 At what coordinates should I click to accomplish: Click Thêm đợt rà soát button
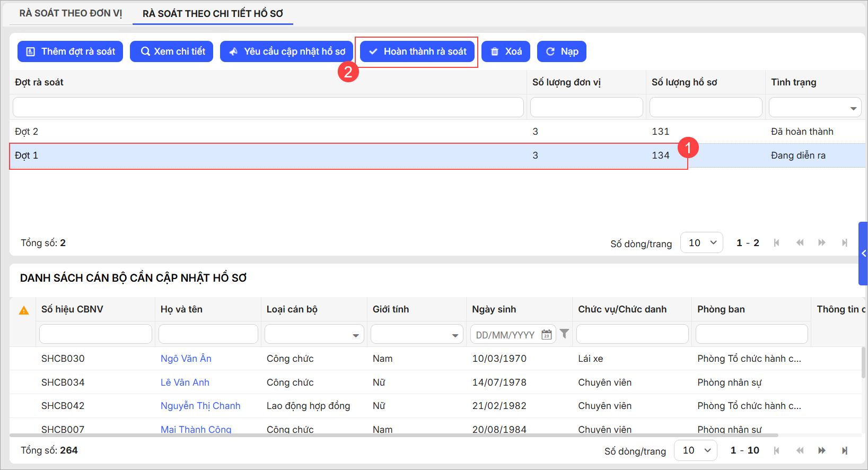point(71,51)
